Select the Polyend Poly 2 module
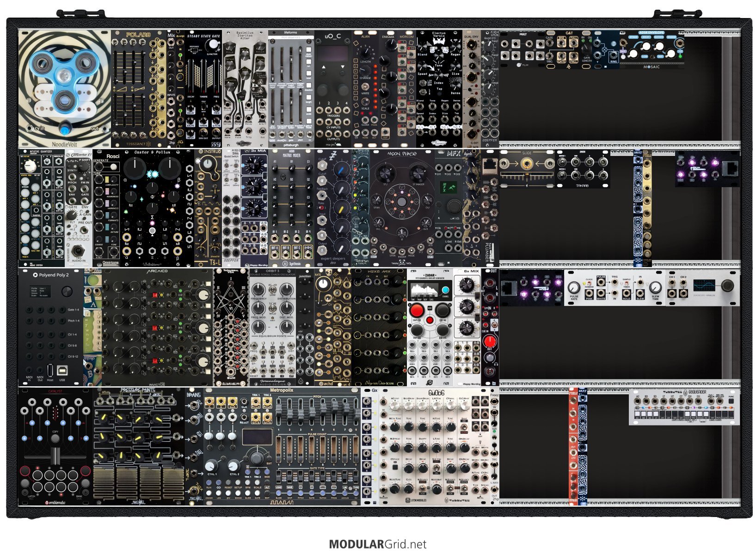The image size is (756, 554). (x=51, y=327)
